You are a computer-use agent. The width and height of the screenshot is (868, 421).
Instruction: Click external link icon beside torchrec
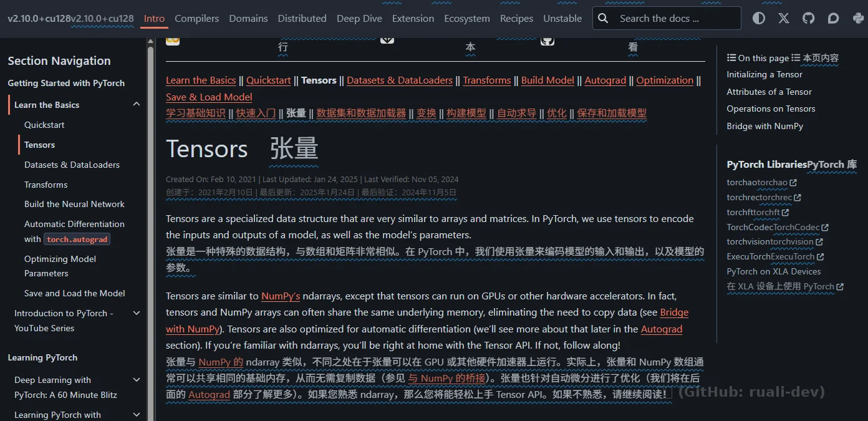[798, 198]
